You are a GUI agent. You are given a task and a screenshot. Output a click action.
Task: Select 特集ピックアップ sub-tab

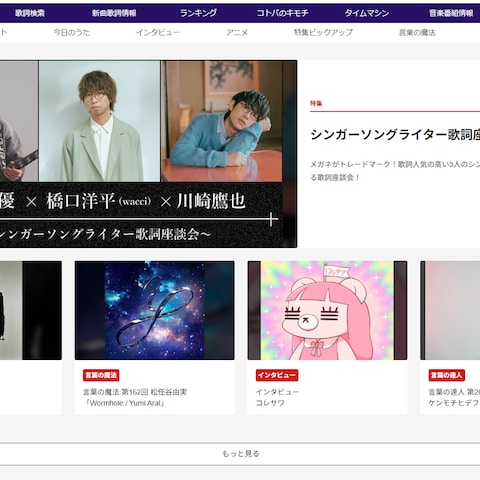[x=323, y=32]
